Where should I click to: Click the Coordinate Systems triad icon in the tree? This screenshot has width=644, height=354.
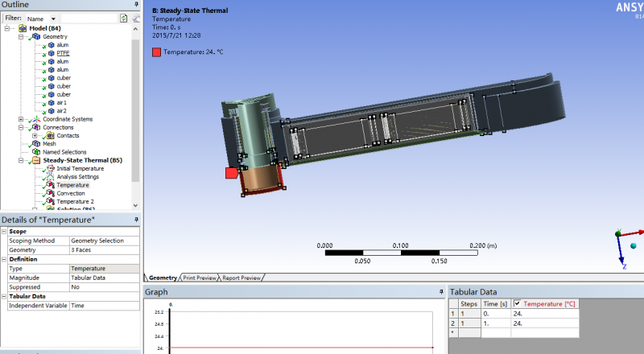(x=36, y=119)
